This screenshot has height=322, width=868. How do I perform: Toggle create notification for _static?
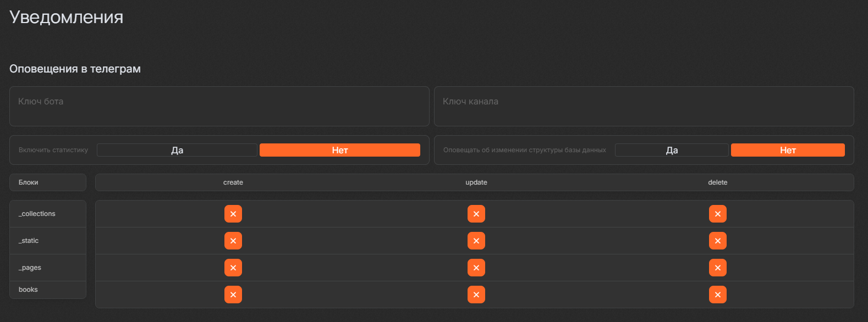coord(233,241)
